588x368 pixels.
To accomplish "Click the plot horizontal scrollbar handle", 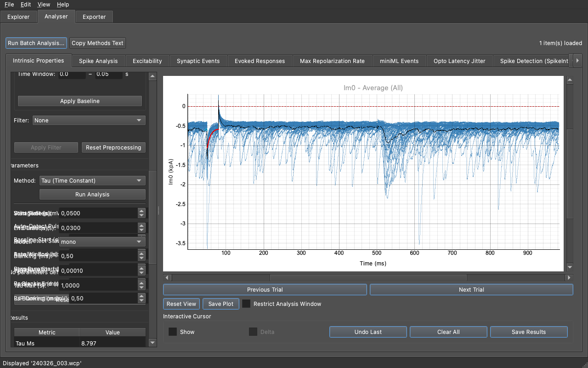I will click(368, 278).
